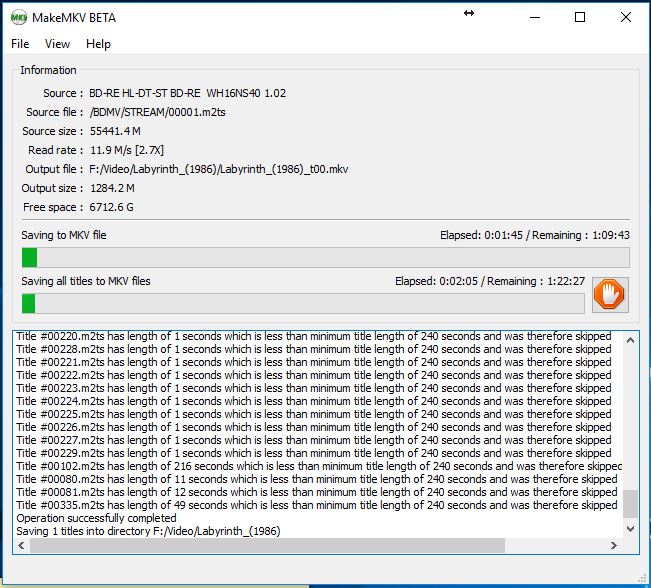Close the MakeMKV BETA window
651x588 pixels.
pos(626,17)
